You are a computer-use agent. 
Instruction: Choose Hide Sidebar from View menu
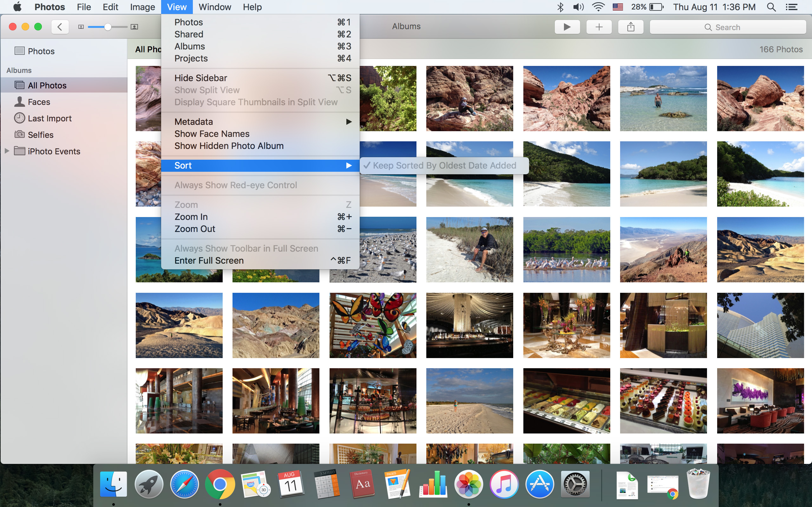(x=201, y=78)
